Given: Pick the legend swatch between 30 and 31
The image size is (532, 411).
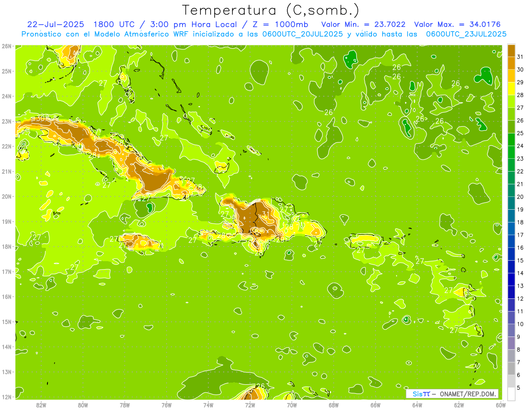Looking at the screenshot, I should (512, 63).
